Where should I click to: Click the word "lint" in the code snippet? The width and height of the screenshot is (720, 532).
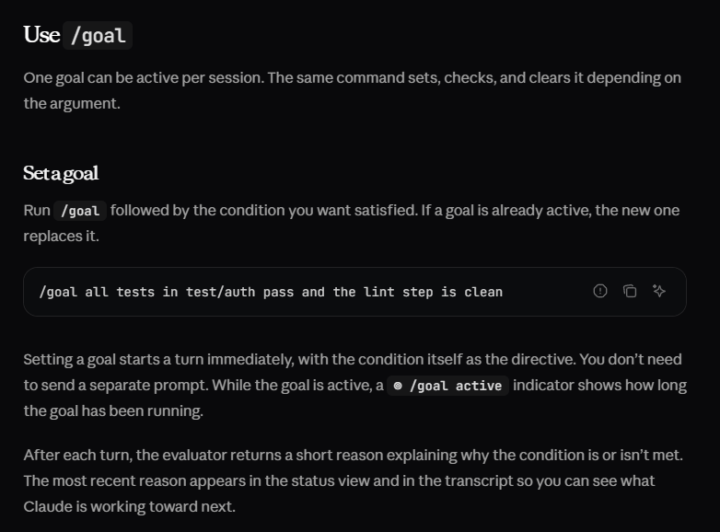click(379, 292)
